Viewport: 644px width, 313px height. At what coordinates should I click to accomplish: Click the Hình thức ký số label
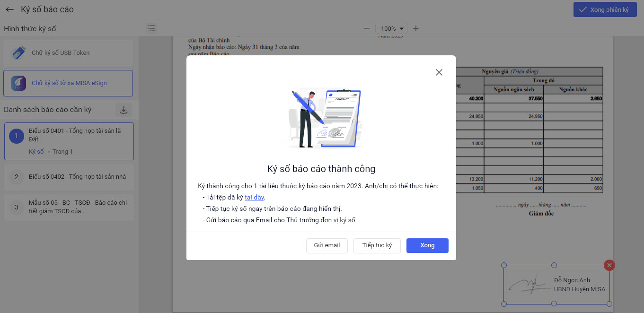pos(30,29)
